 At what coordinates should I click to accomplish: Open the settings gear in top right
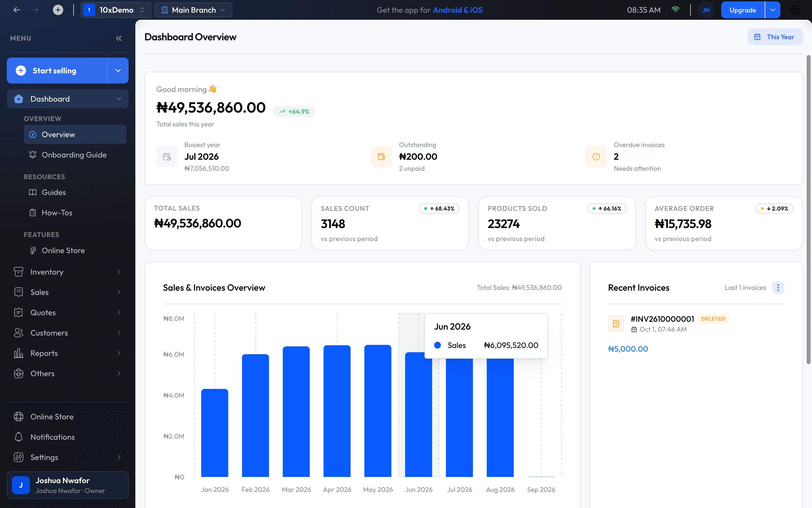pyautogui.click(x=795, y=10)
